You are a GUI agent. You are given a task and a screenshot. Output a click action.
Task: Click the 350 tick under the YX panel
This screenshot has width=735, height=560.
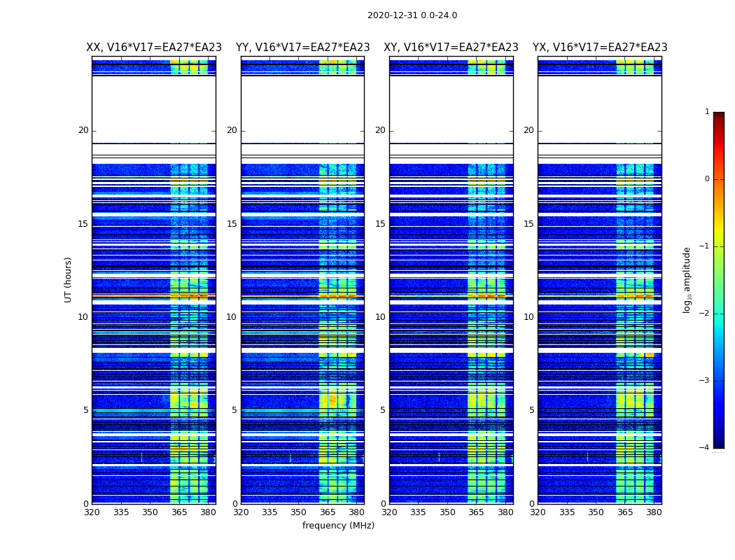click(596, 512)
